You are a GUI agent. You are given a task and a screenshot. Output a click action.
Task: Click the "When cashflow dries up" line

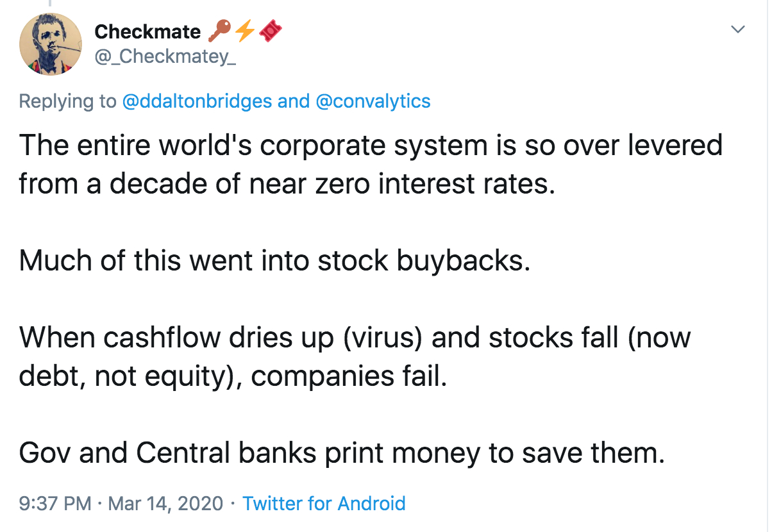tap(355, 338)
